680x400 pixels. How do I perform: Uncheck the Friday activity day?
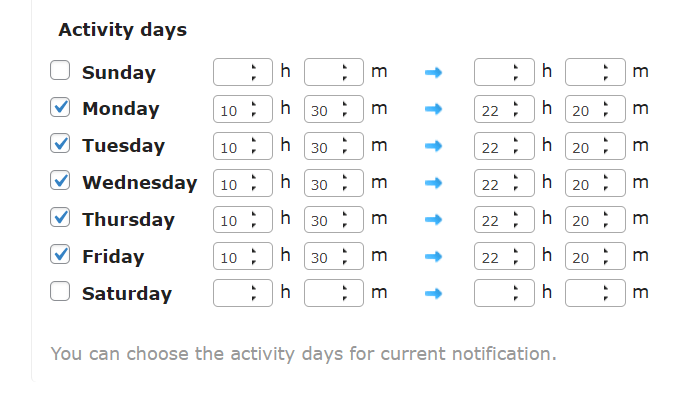pyautogui.click(x=60, y=255)
